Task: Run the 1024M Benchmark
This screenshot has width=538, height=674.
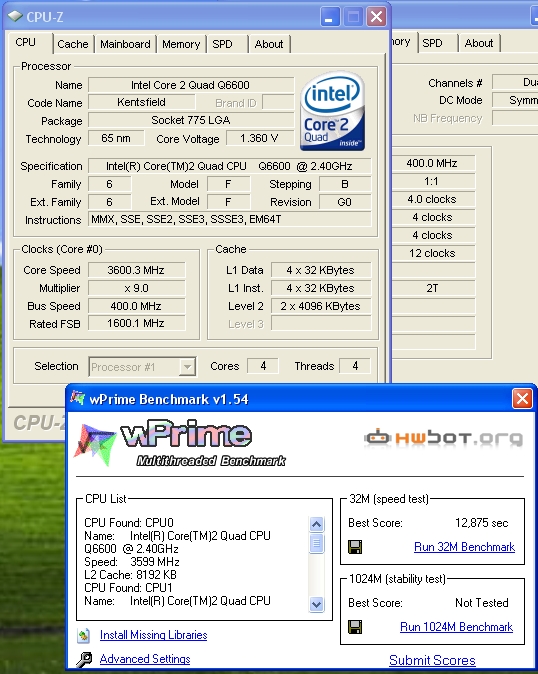Action: pos(456,627)
